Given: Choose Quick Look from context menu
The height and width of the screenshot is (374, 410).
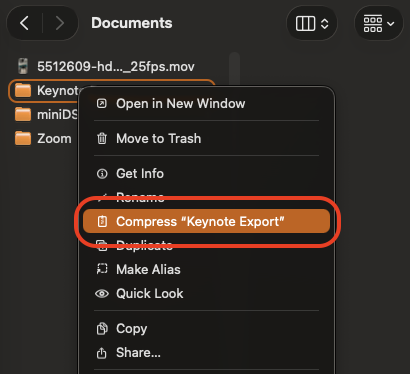Looking at the screenshot, I should pyautogui.click(x=206, y=293).
